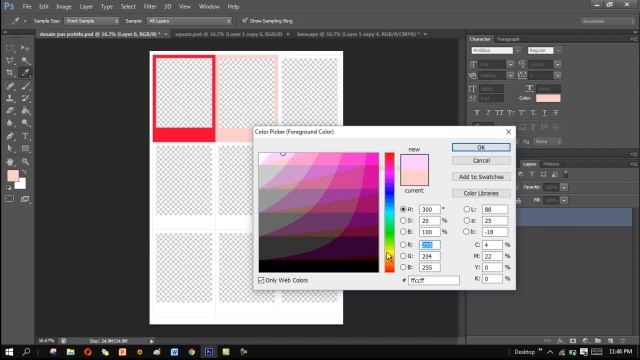Viewport: 640px width, 360px height.
Task: Toggle Show Sampling Ring checkbox
Action: [x=245, y=20]
